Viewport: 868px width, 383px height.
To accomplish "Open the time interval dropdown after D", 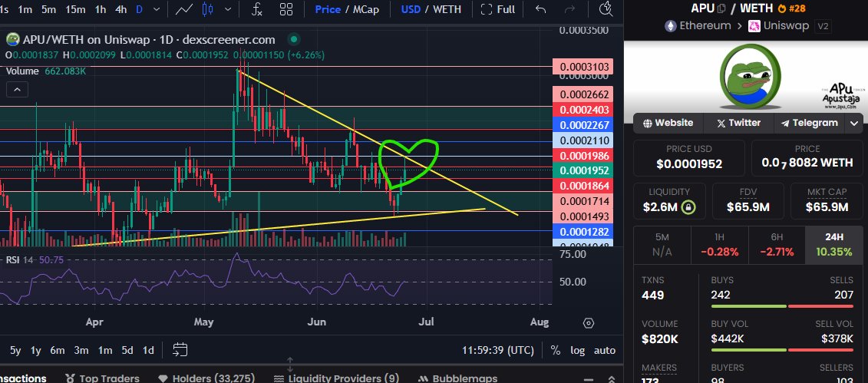I will [157, 9].
